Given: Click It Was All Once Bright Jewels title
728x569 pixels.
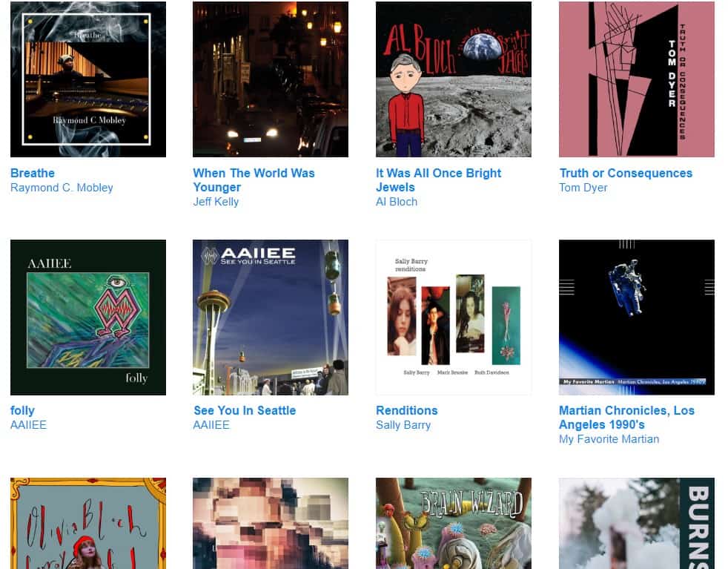Looking at the screenshot, I should (x=438, y=180).
